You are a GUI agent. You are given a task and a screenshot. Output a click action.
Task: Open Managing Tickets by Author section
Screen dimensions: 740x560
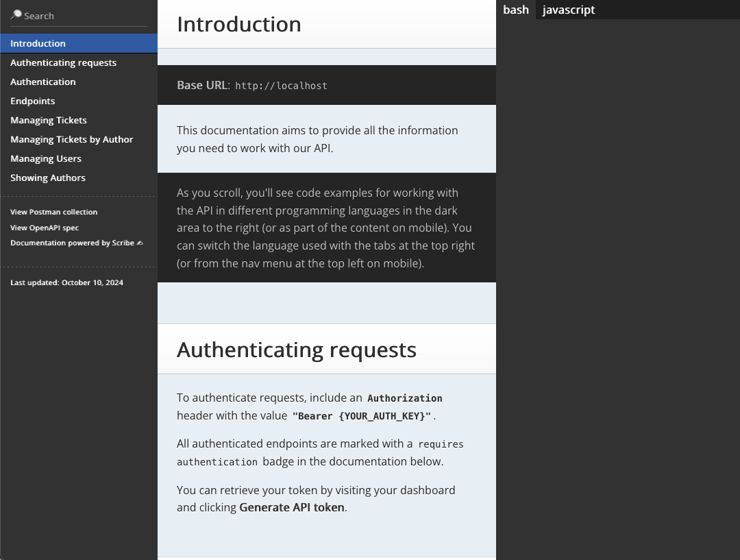pos(72,139)
